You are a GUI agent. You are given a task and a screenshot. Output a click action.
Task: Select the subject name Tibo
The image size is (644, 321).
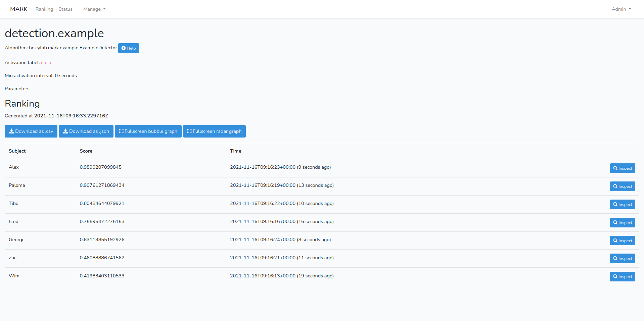click(13, 203)
